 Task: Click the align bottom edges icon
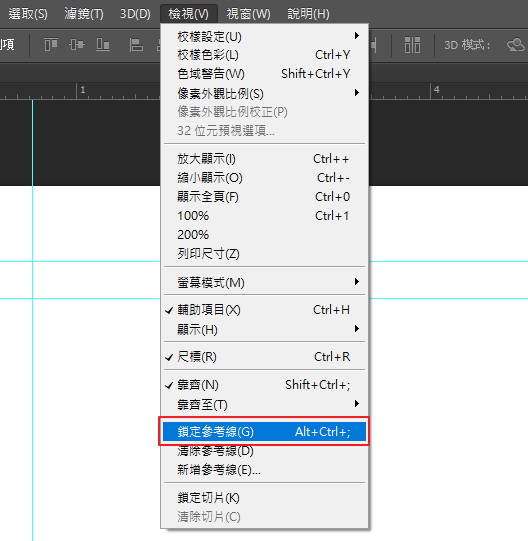pyautogui.click(x=103, y=45)
